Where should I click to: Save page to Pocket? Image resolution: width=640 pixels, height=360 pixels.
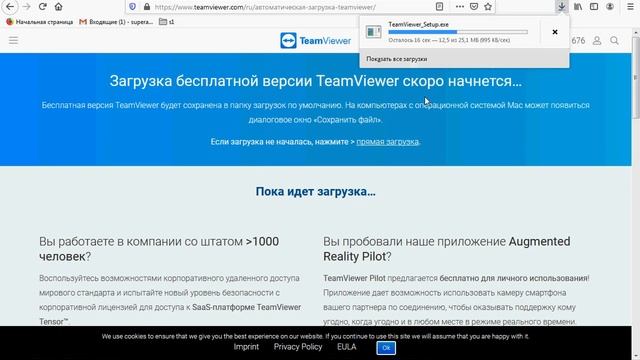pyautogui.click(x=474, y=7)
